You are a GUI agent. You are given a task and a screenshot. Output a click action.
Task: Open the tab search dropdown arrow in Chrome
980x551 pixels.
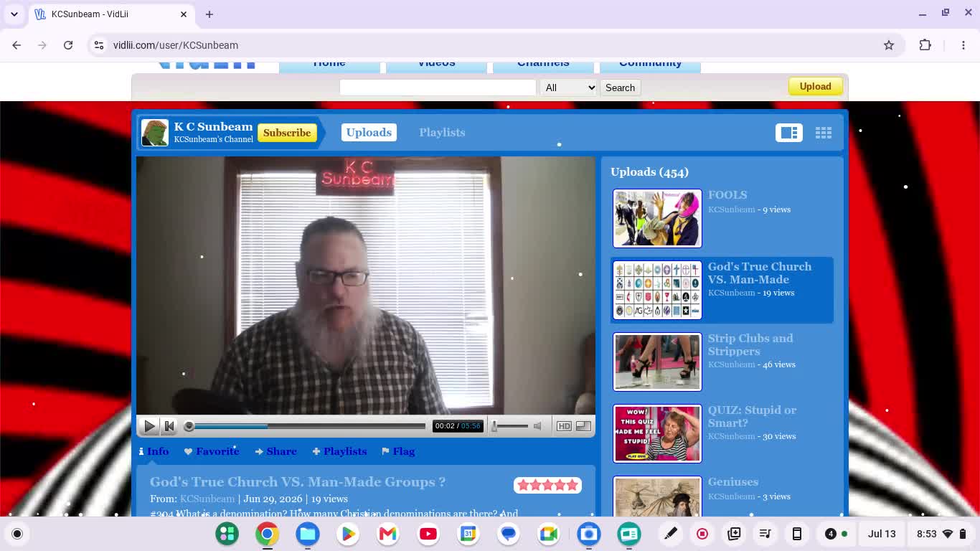[14, 14]
